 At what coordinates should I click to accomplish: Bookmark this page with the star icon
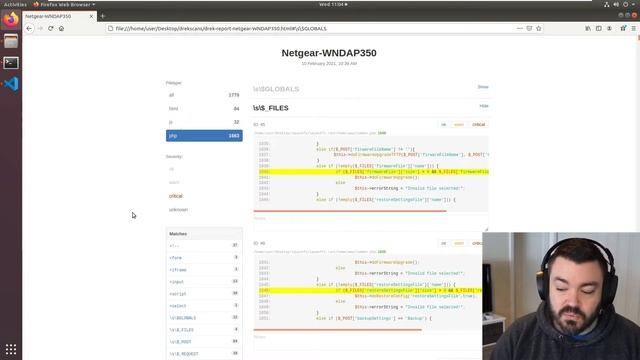point(539,29)
